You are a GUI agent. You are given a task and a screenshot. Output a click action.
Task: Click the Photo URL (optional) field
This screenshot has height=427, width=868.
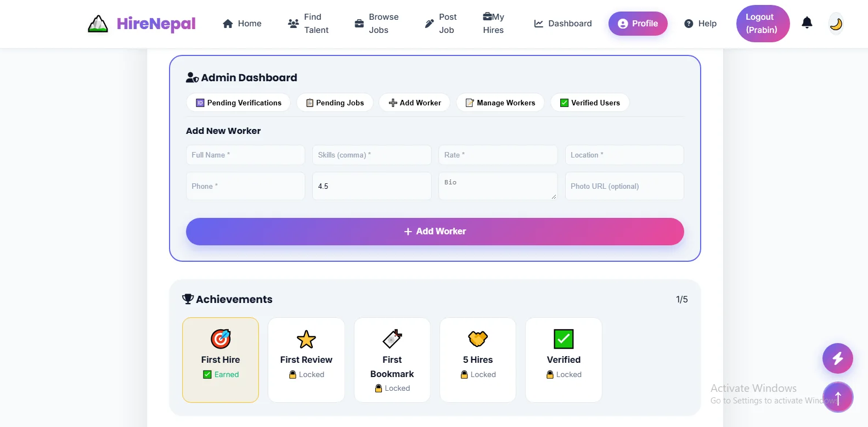[624, 186]
